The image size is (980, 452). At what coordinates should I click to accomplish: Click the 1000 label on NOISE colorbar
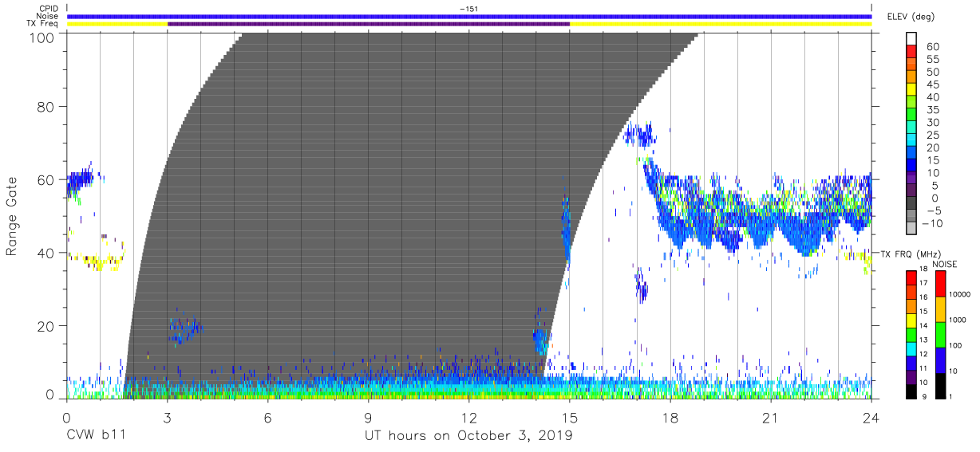pos(958,320)
